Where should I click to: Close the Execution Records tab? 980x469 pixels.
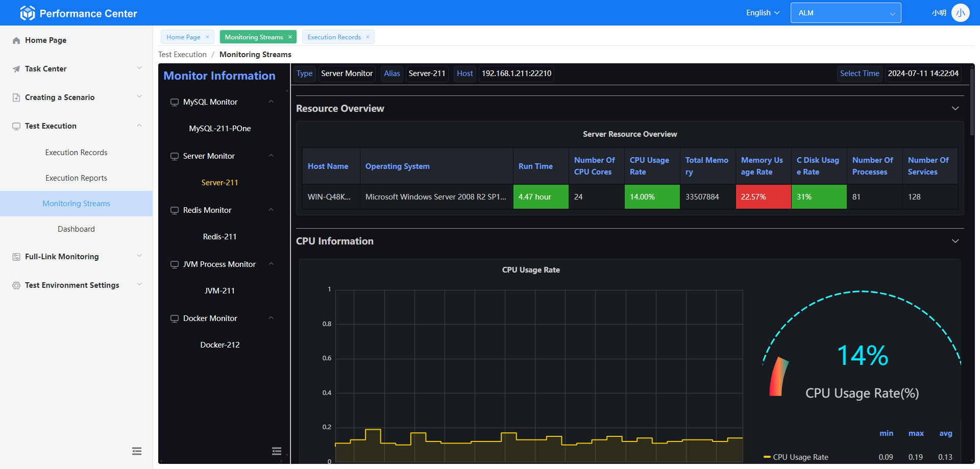(367, 37)
